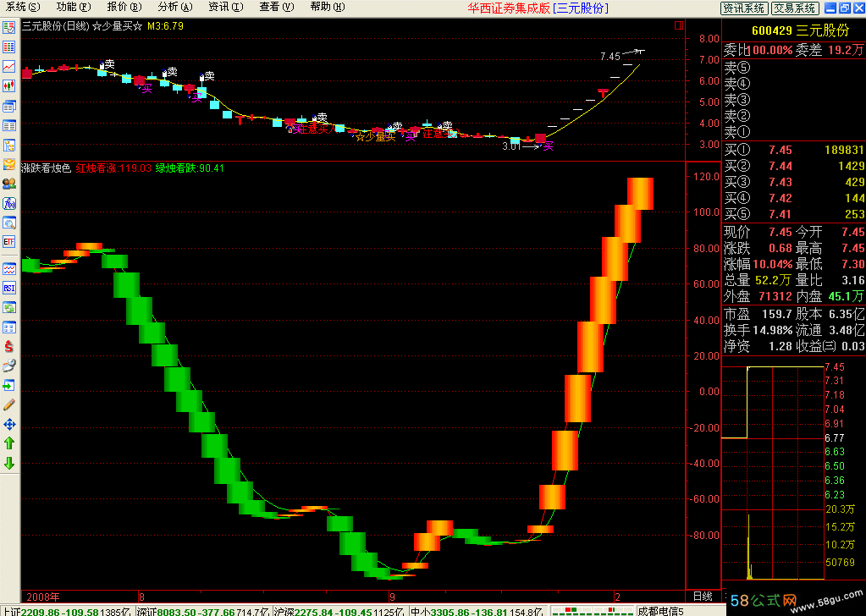Screen dimensions: 866x616
Task: Open the f(x) formula manager icon
Action: [8, 203]
